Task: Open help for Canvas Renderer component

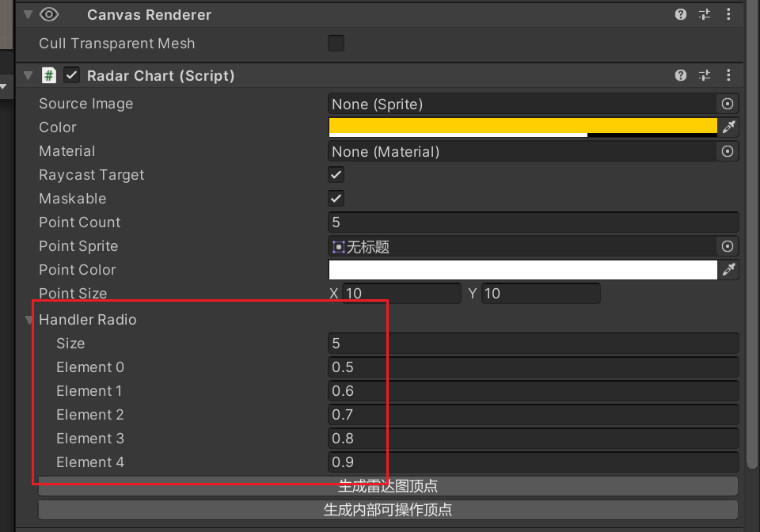Action: coord(681,15)
